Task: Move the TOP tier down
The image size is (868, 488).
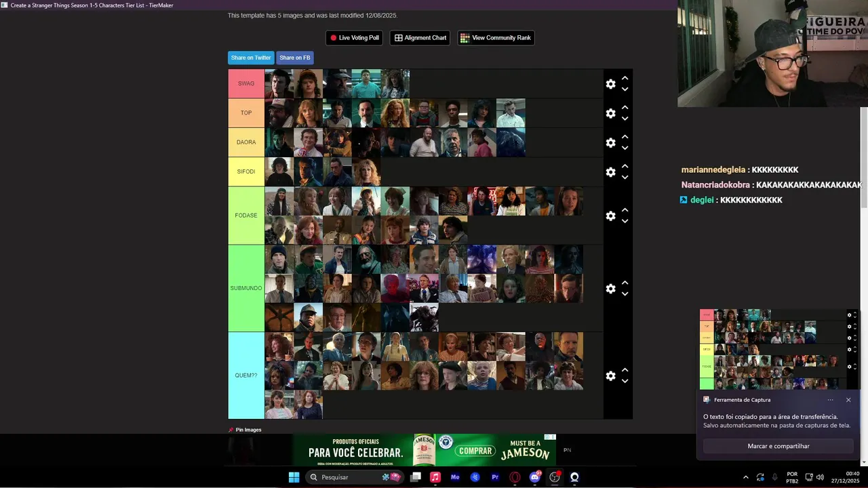Action: coord(625,119)
